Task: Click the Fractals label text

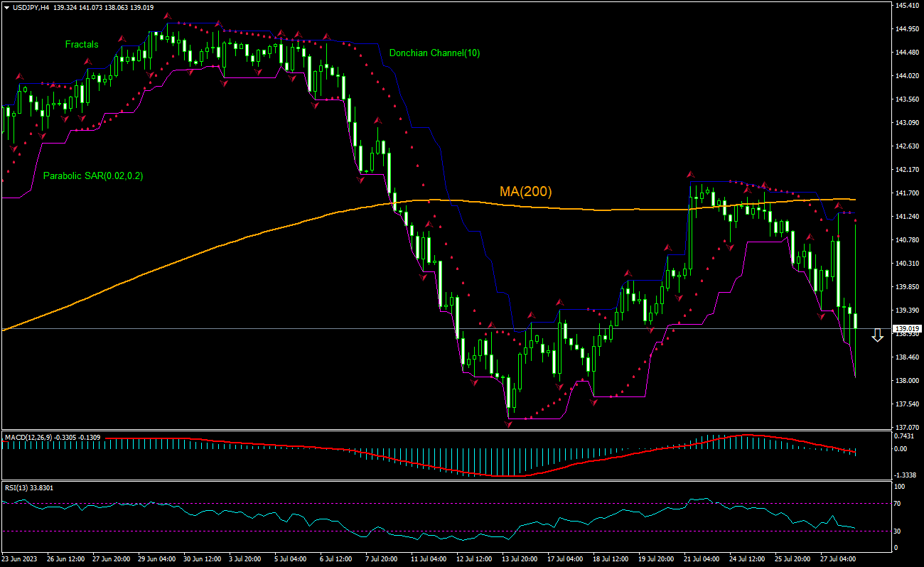Action: click(x=82, y=44)
